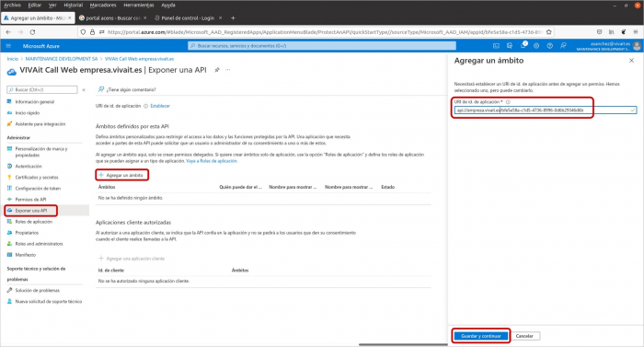The width and height of the screenshot is (644, 347).
Task: Bookmark this page with the star icon
Action: click(x=548, y=32)
